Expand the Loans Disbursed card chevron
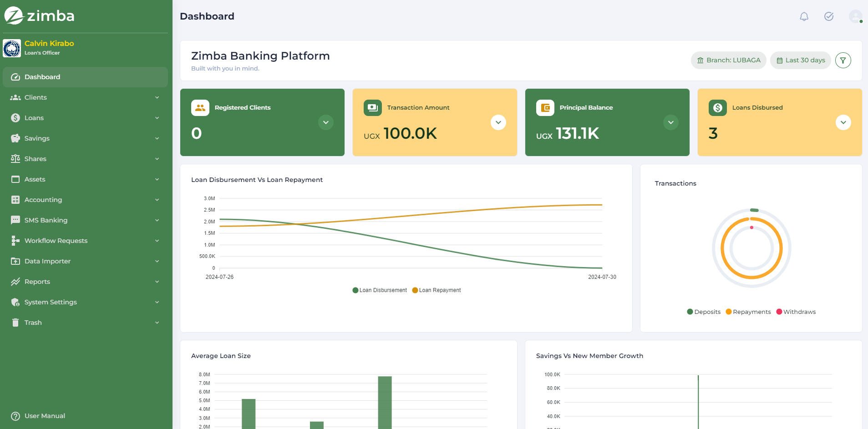Image resolution: width=868 pixels, height=429 pixels. (843, 122)
